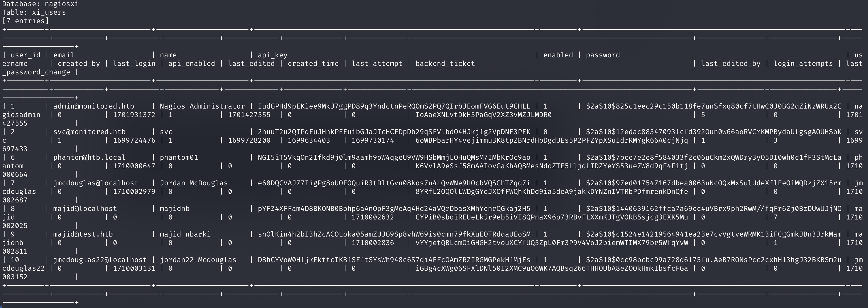Image resolution: width=868 pixels, height=308 pixels.
Task: Click the api_key starting 'snOlKin4h2bI3hZcACOLoka'
Action: (394, 234)
